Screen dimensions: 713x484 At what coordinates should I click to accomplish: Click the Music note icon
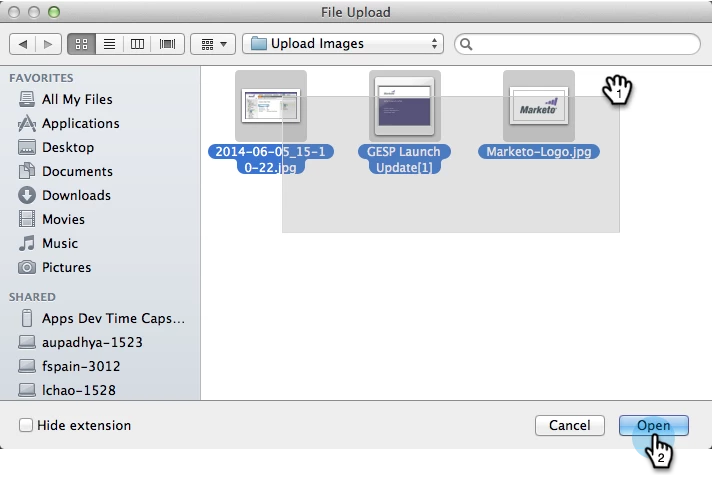[27, 243]
